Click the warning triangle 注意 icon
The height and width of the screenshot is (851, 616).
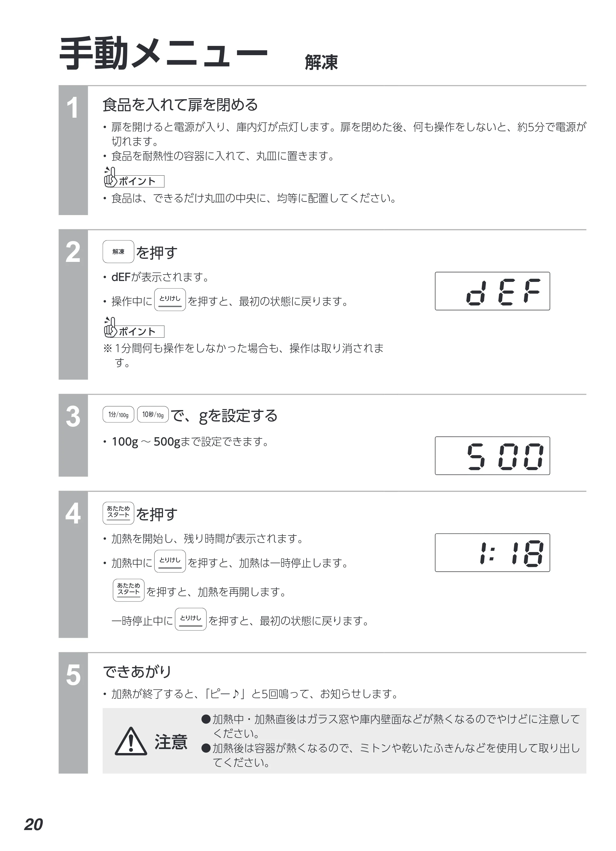[x=131, y=741]
